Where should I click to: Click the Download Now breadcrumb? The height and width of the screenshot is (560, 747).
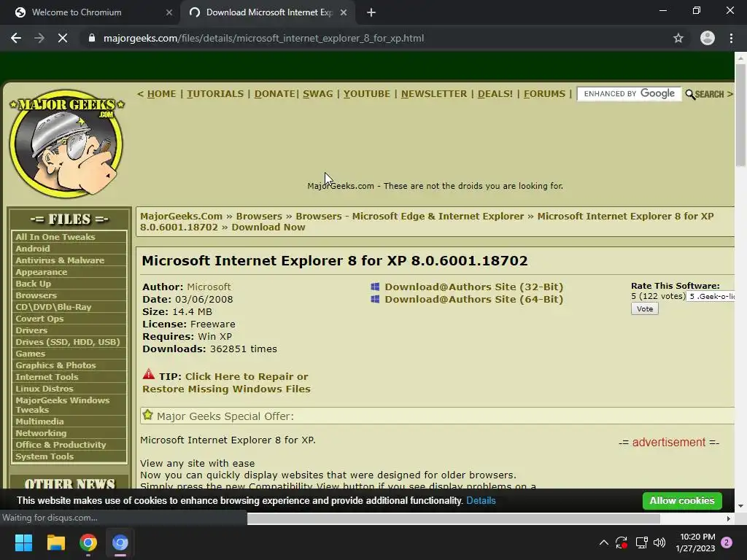pyautogui.click(x=268, y=227)
